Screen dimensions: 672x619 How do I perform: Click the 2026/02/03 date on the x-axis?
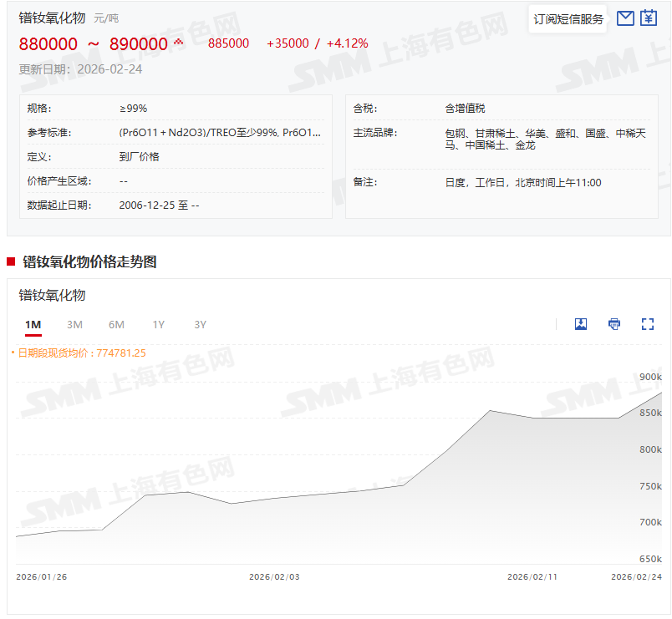[x=274, y=577]
